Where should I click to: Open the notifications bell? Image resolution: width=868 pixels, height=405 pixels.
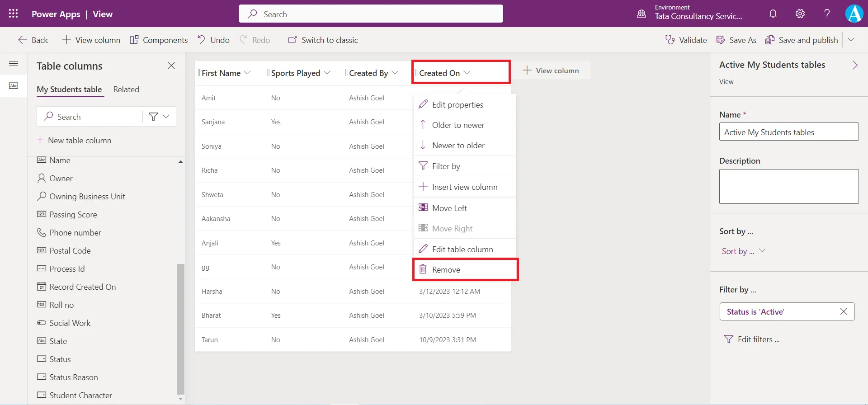click(773, 14)
